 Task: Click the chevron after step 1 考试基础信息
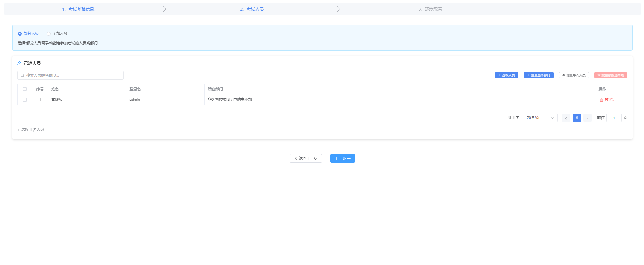click(x=164, y=9)
